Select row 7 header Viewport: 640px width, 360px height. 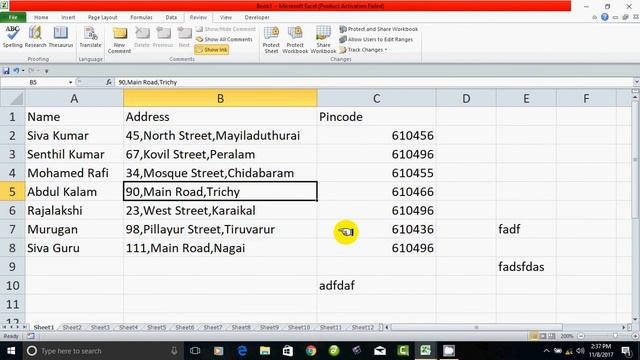12,229
